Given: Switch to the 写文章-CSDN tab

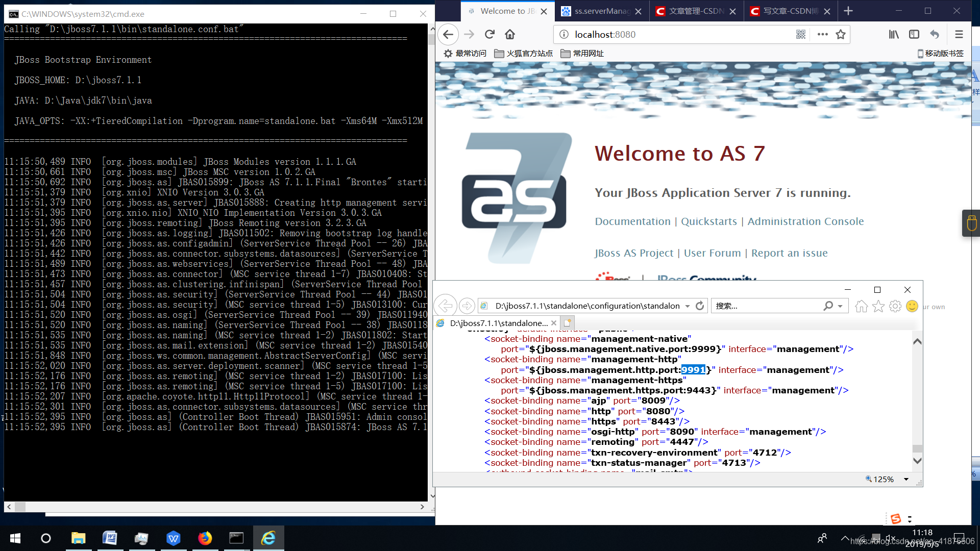Looking at the screenshot, I should click(x=791, y=11).
